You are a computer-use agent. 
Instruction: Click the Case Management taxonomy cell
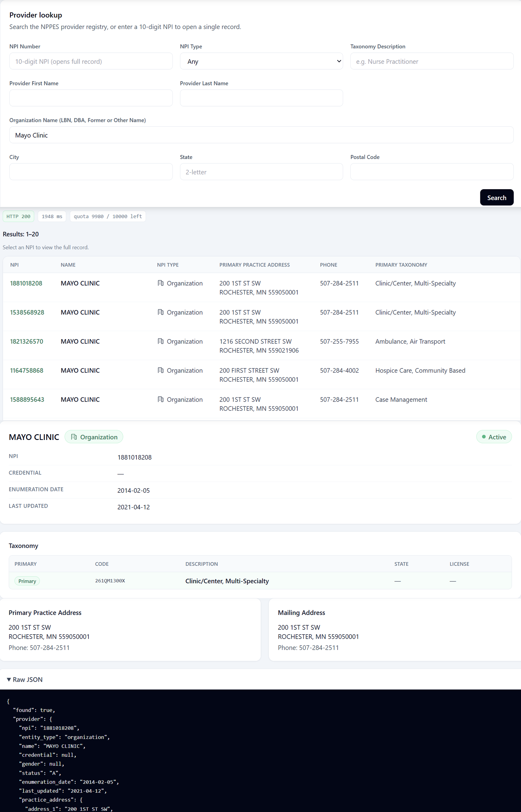(x=401, y=400)
